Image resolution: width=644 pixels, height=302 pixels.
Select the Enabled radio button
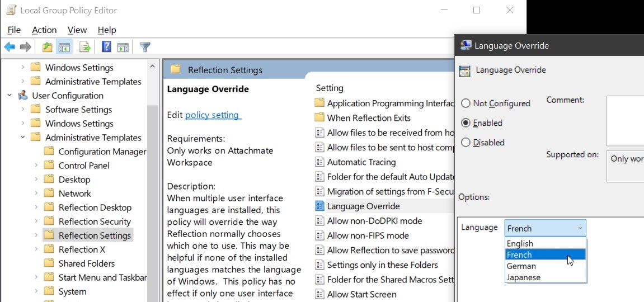pyautogui.click(x=466, y=123)
